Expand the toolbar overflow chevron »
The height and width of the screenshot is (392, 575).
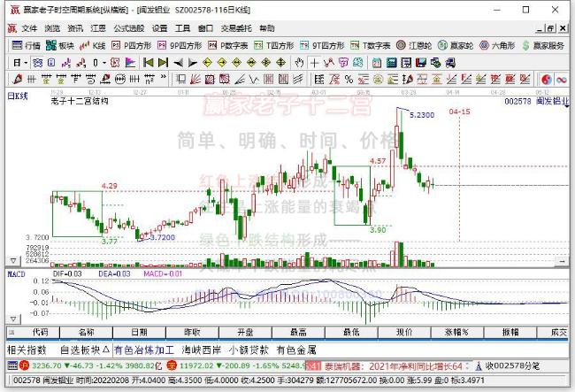(x=163, y=77)
